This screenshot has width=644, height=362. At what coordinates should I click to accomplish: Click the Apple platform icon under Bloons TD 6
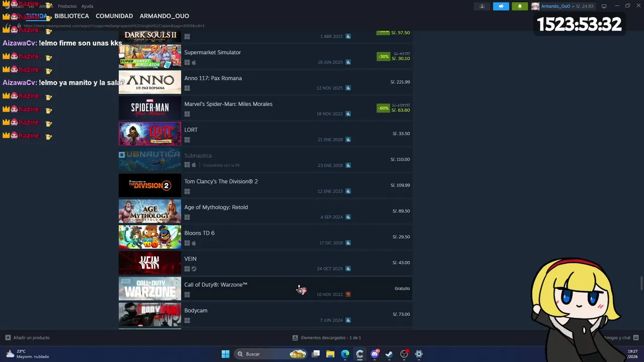tap(194, 243)
